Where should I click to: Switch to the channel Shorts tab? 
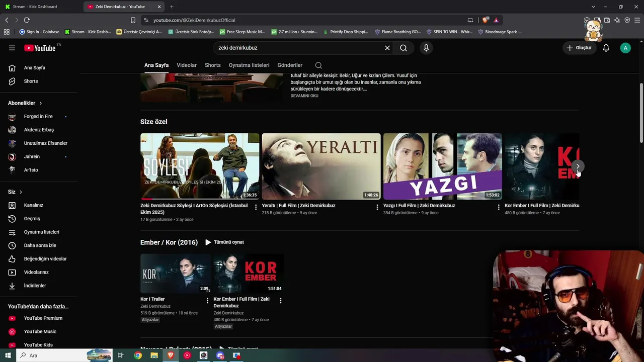[x=213, y=65]
